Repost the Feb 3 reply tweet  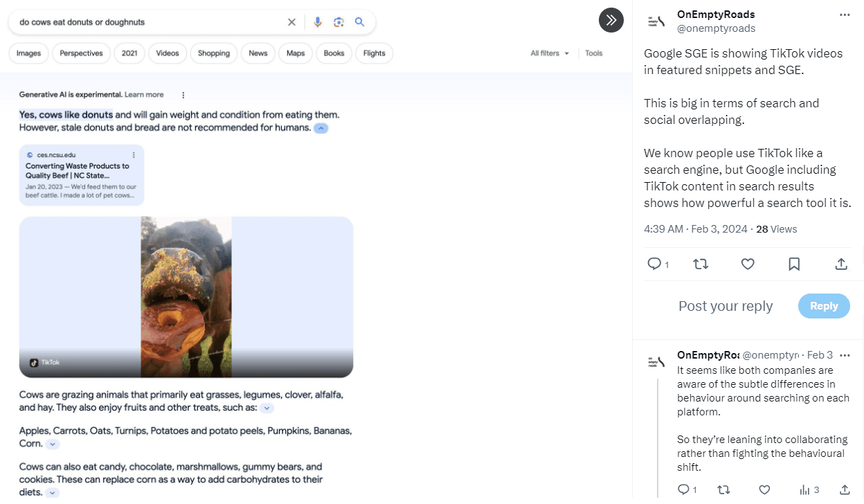(723, 489)
